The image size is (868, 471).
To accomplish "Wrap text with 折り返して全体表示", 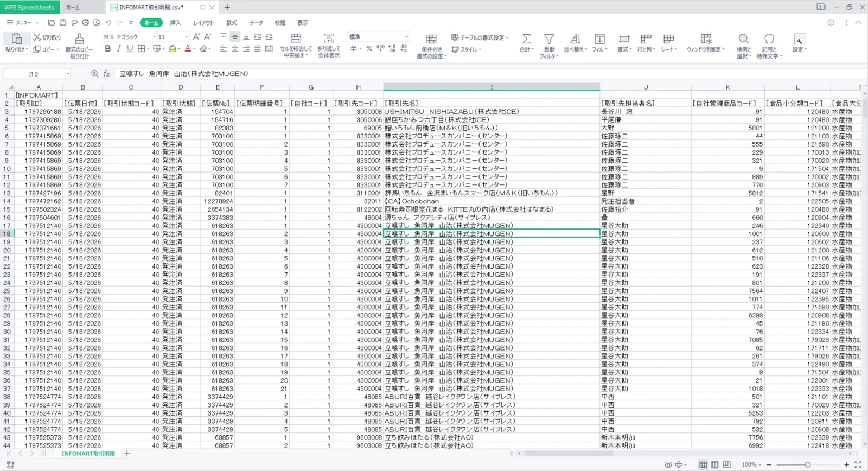I will [x=329, y=46].
